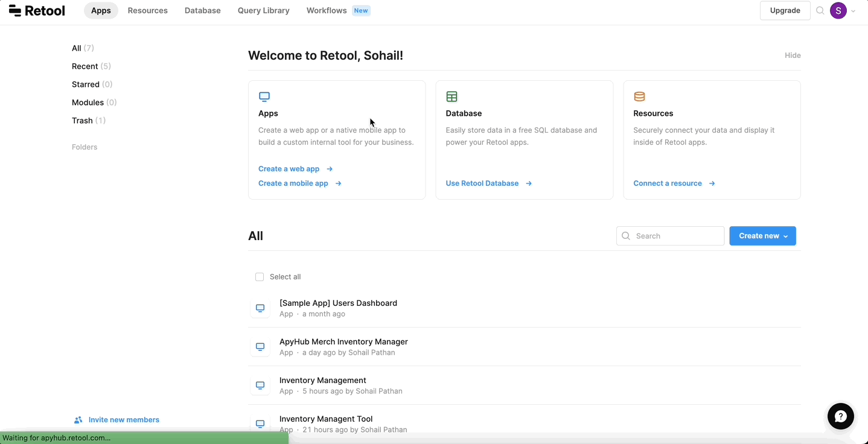Open the global search magnifier icon
The image size is (868, 444).
pos(820,10)
